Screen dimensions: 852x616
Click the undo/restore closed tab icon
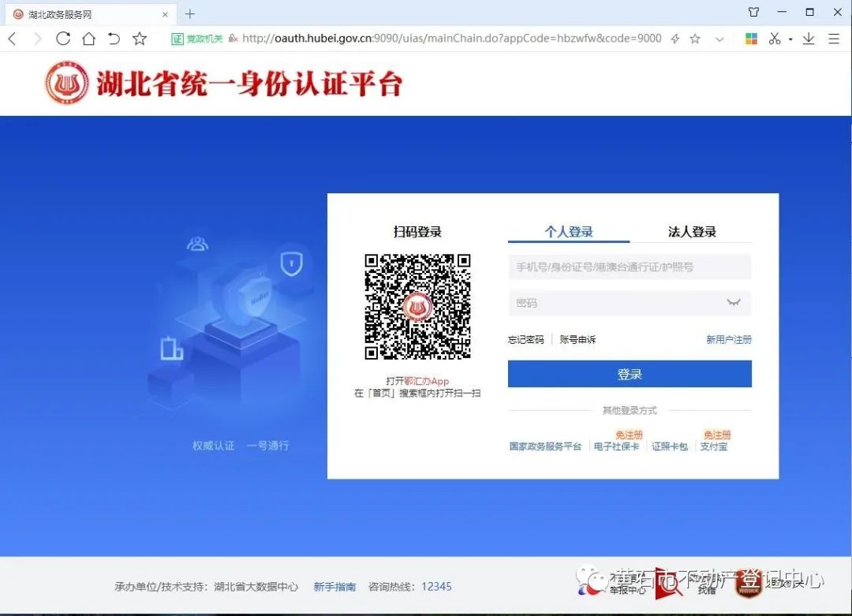(x=114, y=39)
